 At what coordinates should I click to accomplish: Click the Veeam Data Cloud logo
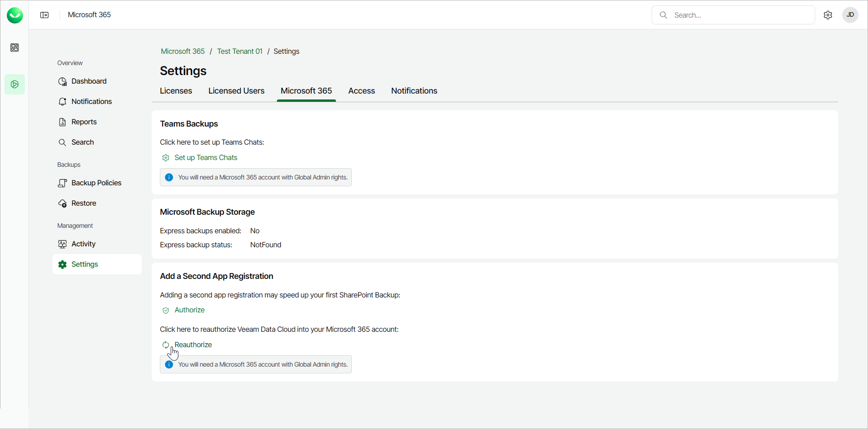[x=15, y=15]
